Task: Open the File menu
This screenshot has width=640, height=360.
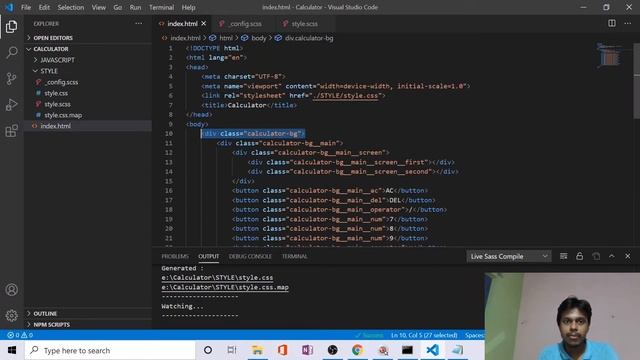Action: (x=26, y=7)
